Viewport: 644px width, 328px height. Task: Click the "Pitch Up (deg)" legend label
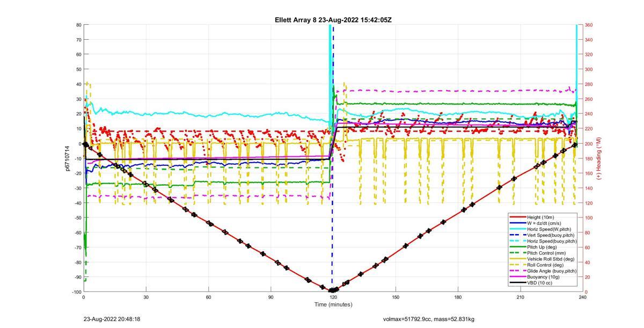[543, 247]
